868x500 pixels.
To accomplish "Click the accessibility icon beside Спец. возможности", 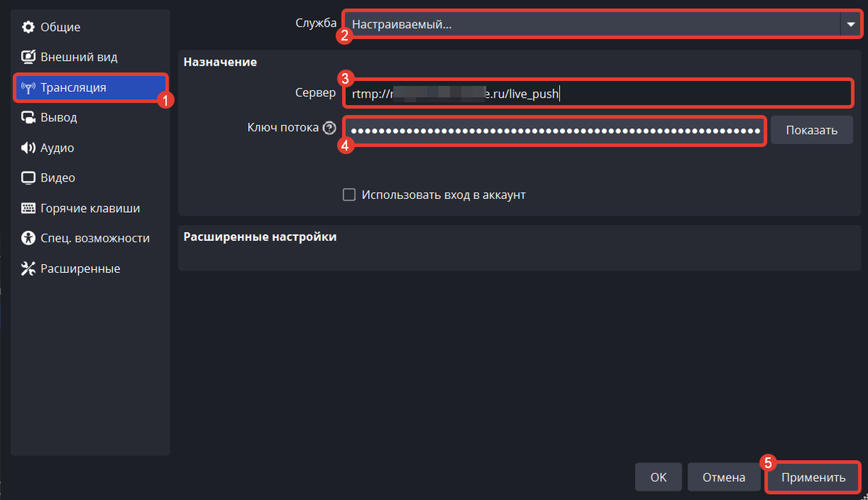I will 28,238.
